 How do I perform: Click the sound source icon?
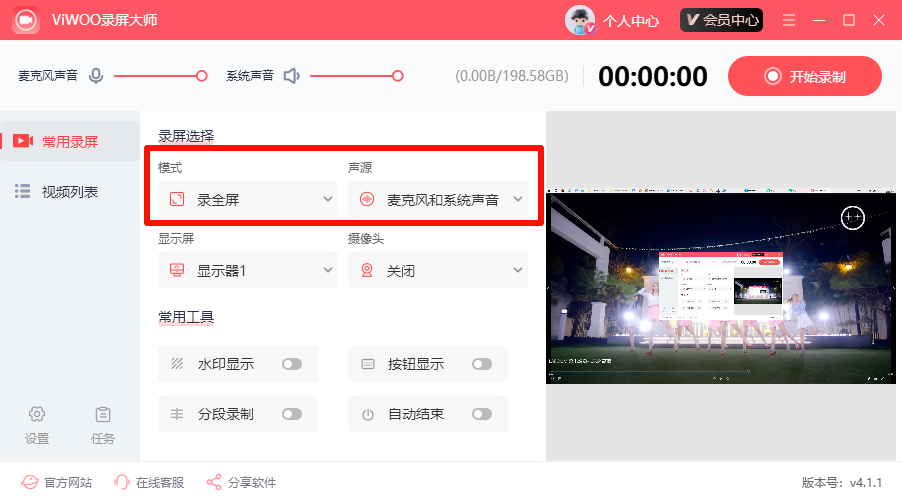pyautogui.click(x=367, y=200)
